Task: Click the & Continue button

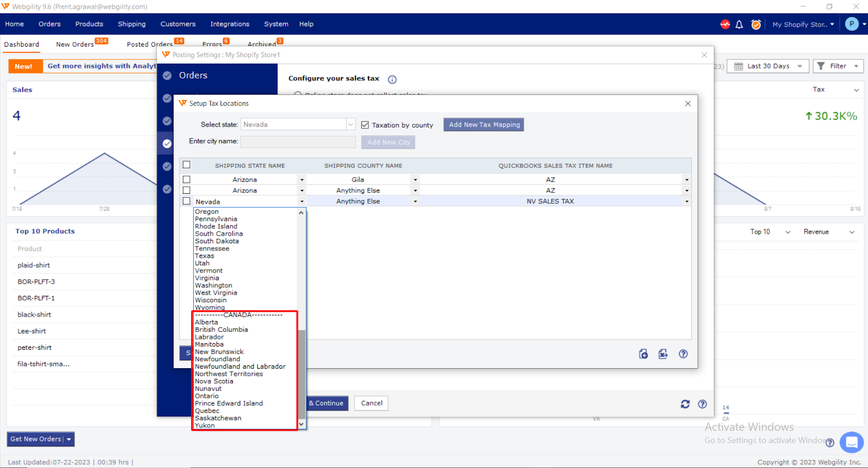Action: [327, 403]
